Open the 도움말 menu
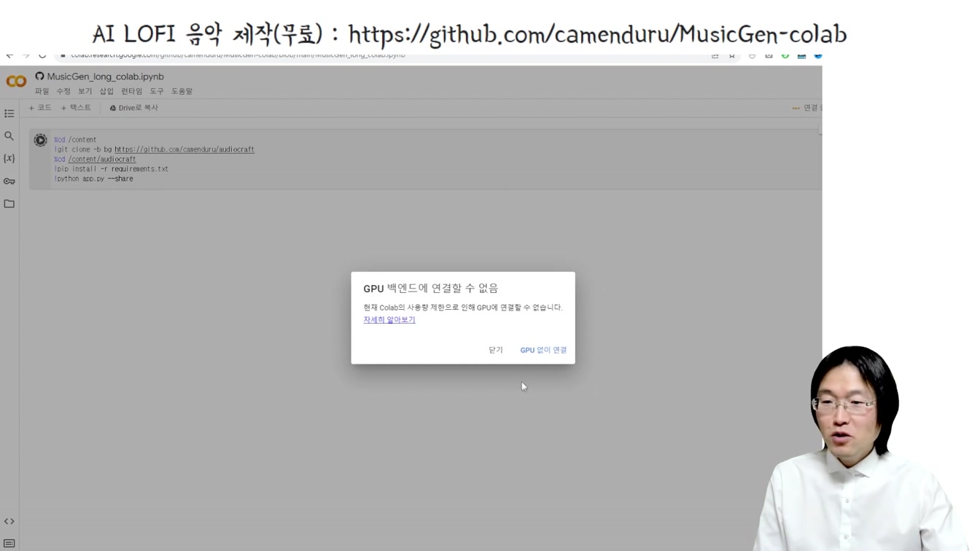This screenshot has height=551, width=980. (x=182, y=91)
